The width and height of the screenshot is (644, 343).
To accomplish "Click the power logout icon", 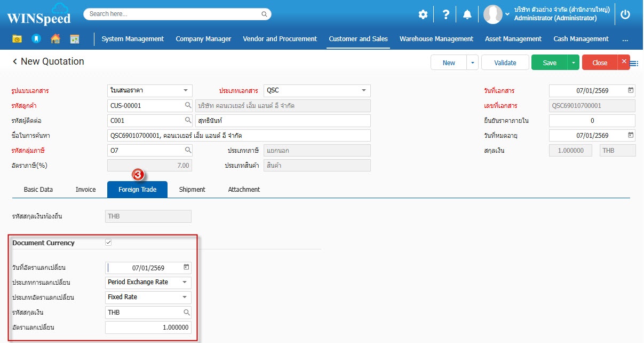I will (x=625, y=14).
